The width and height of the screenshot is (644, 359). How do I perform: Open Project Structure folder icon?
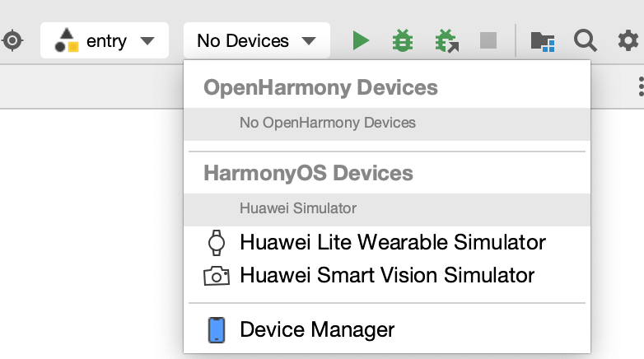543,41
